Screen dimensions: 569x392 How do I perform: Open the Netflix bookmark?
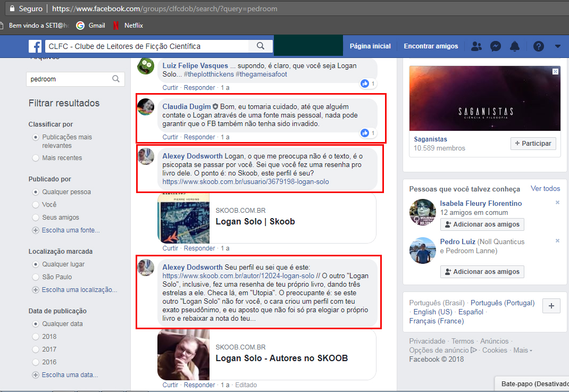click(128, 26)
